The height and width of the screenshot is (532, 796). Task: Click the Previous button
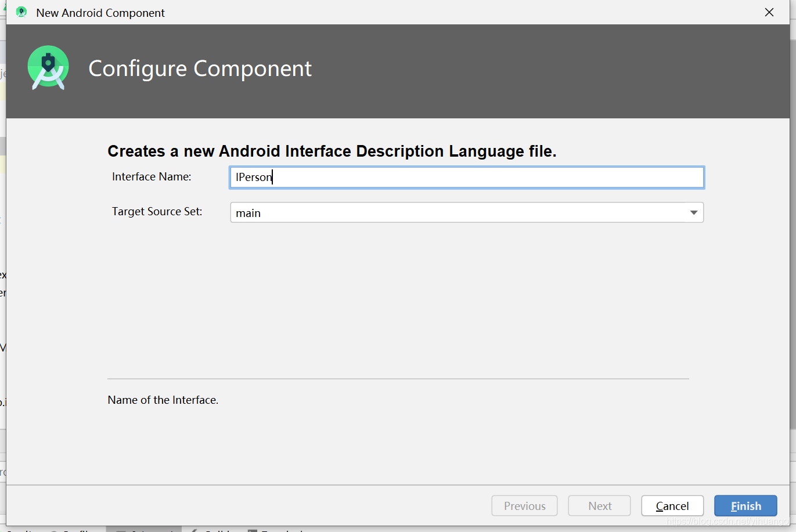tap(524, 505)
